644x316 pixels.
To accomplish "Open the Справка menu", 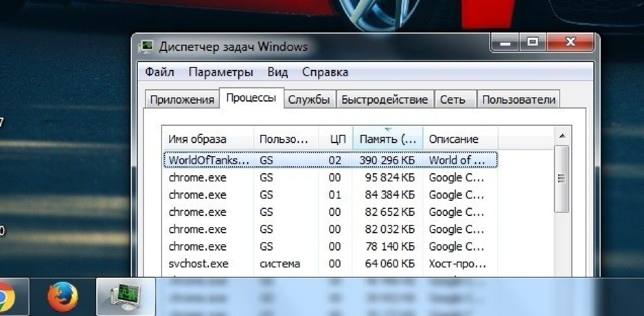I will pos(325,72).
